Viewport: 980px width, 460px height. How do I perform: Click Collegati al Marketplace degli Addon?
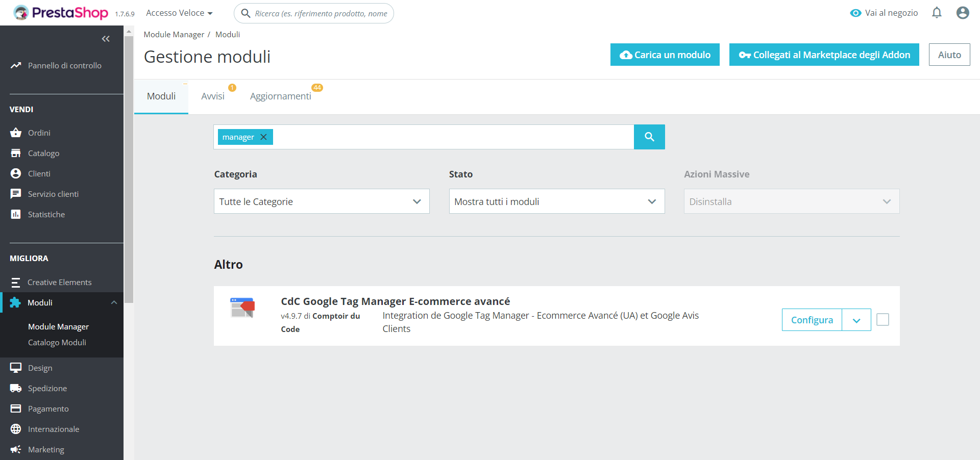[x=824, y=55]
